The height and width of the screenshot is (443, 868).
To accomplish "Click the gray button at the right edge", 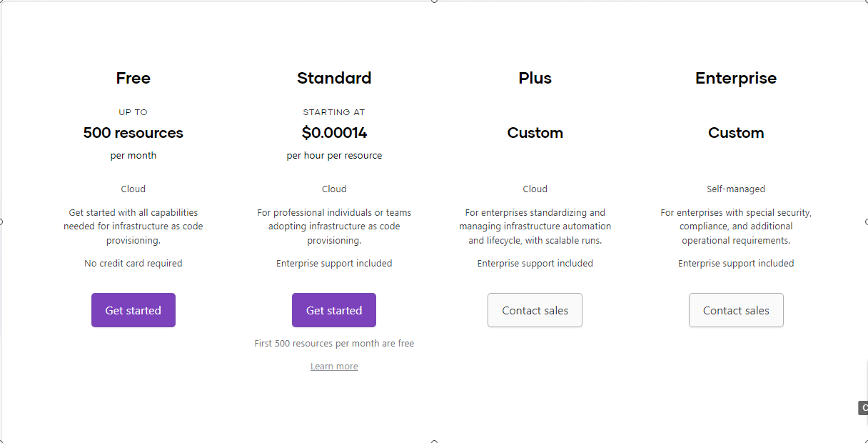I will pyautogui.click(x=864, y=408).
